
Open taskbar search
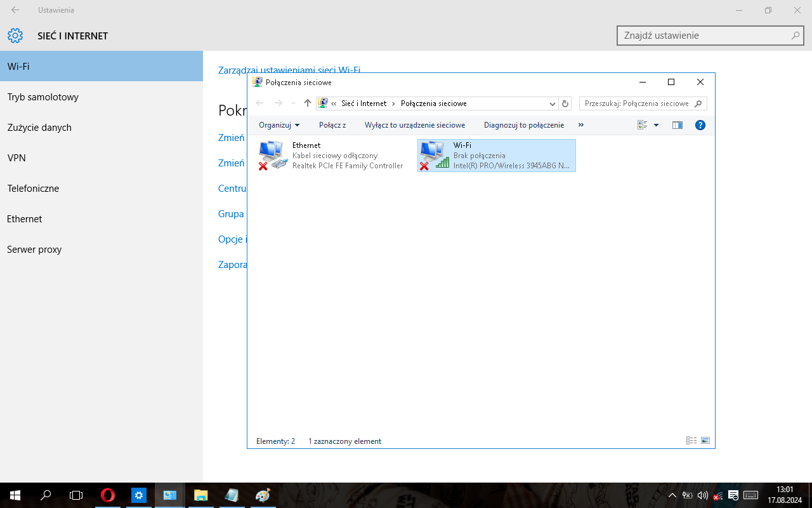pyautogui.click(x=46, y=495)
